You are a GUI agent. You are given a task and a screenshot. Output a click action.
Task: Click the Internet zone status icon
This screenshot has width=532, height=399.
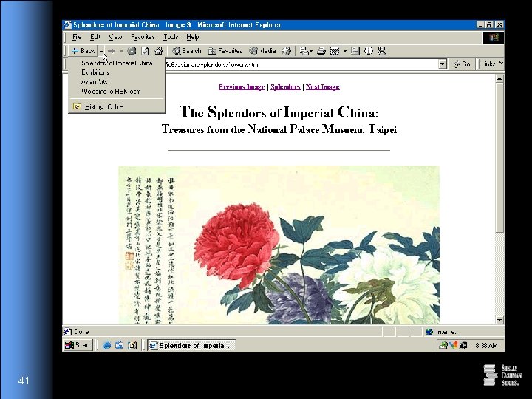click(x=429, y=332)
